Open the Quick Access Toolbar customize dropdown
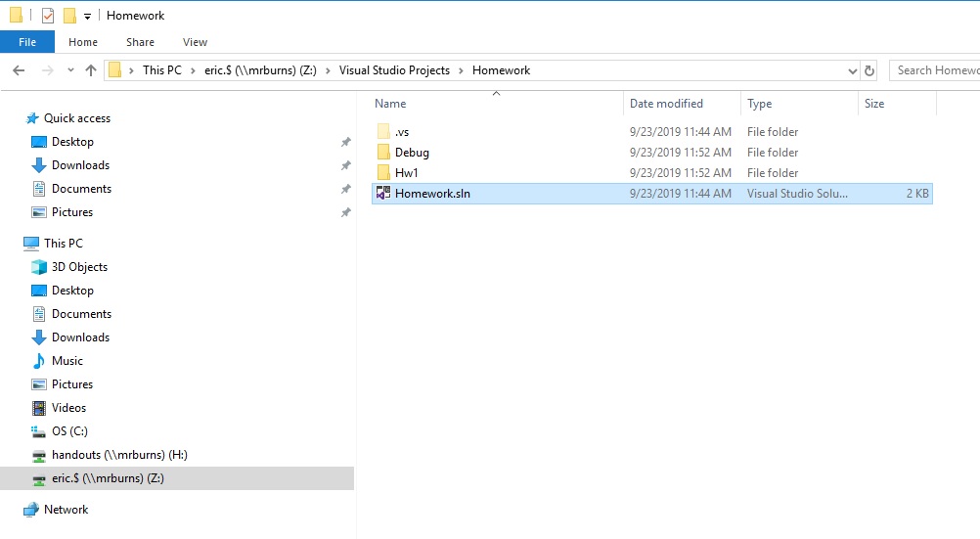This screenshot has height=539, width=980. pos(87,17)
